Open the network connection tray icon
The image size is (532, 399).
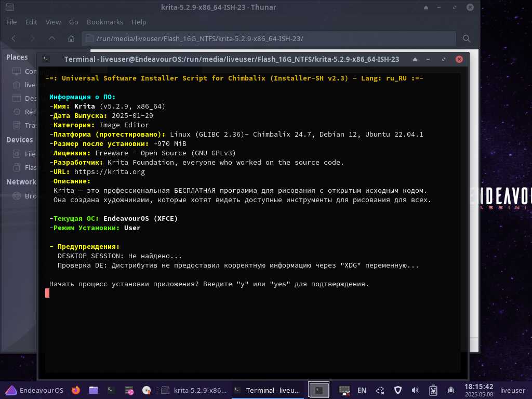tap(380, 391)
